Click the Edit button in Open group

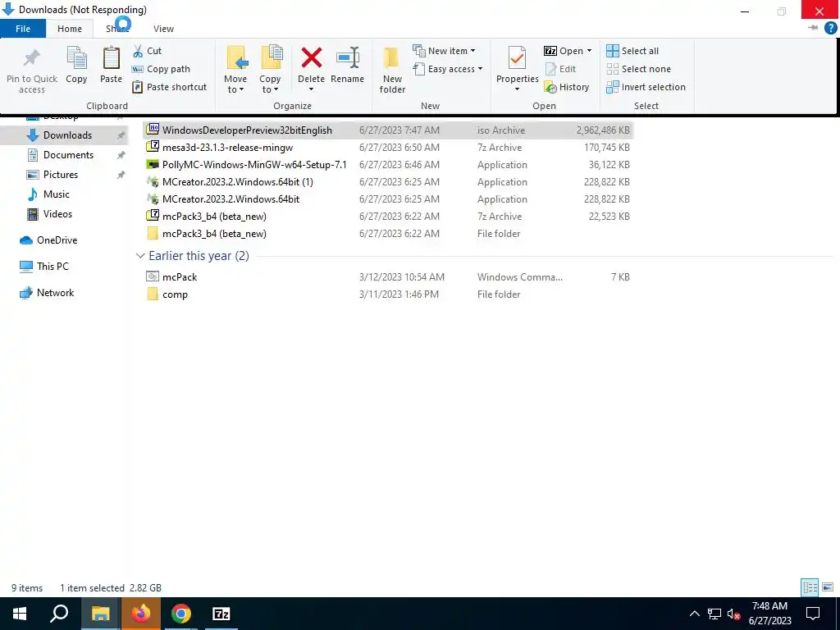(560, 69)
